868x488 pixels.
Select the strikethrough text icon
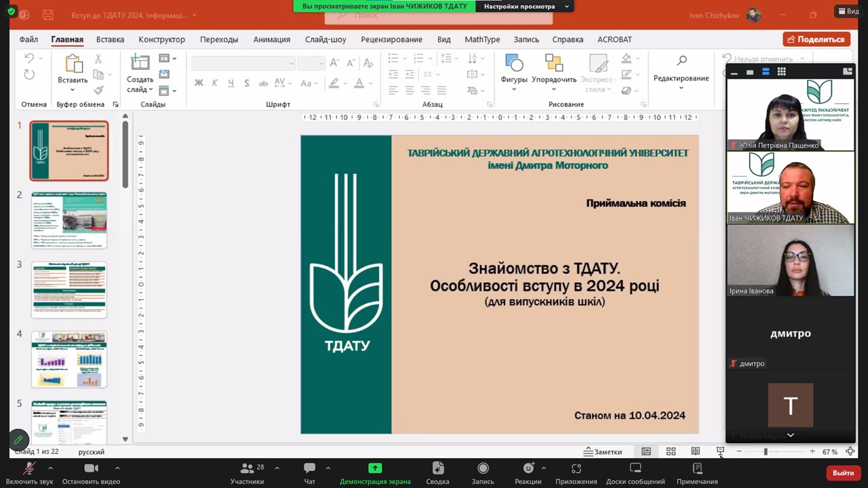[x=264, y=83]
